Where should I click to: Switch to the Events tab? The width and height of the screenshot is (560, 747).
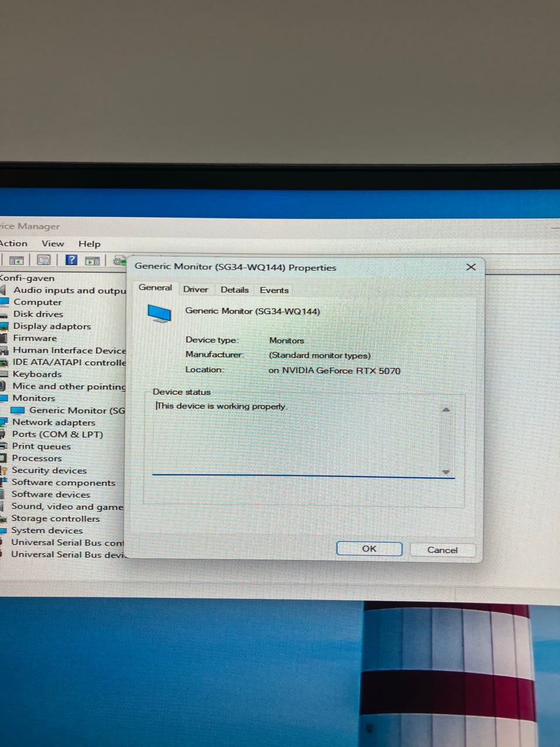(274, 290)
